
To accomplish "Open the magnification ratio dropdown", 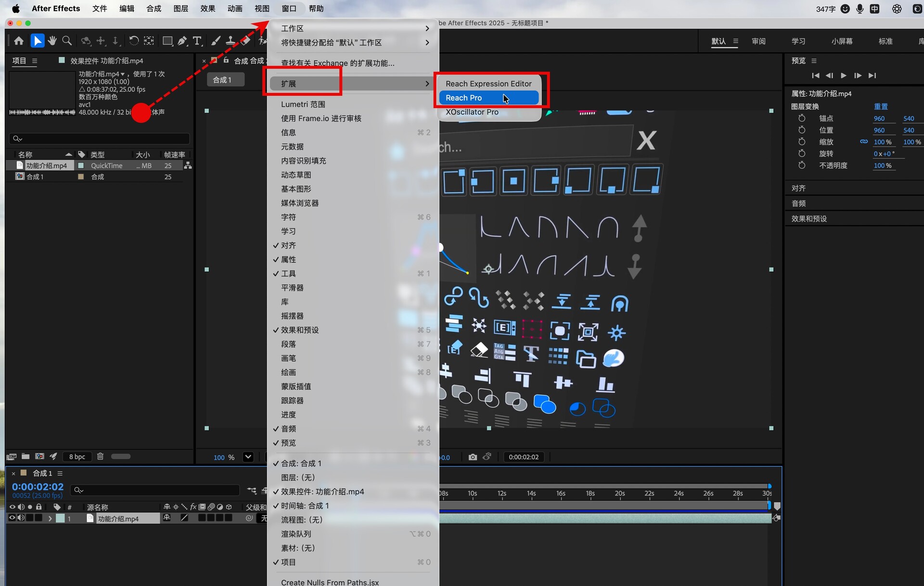I will click(x=248, y=457).
